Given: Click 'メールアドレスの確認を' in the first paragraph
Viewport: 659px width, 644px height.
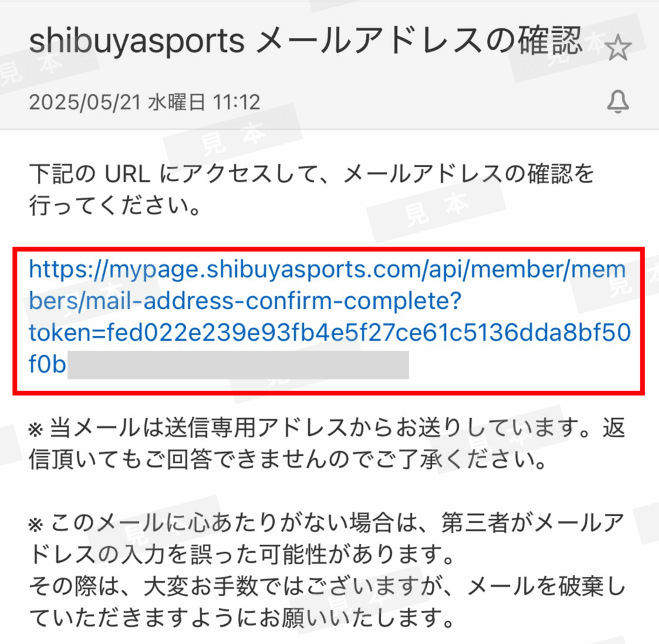Looking at the screenshot, I should (x=469, y=174).
